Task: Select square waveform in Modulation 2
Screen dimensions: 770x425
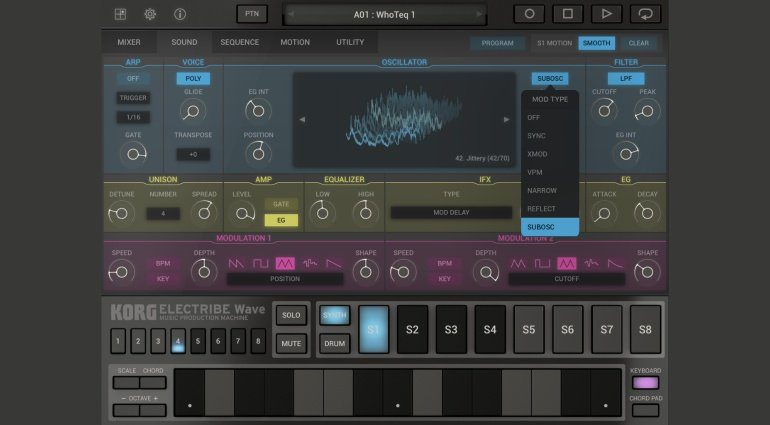Action: pyautogui.click(x=541, y=263)
